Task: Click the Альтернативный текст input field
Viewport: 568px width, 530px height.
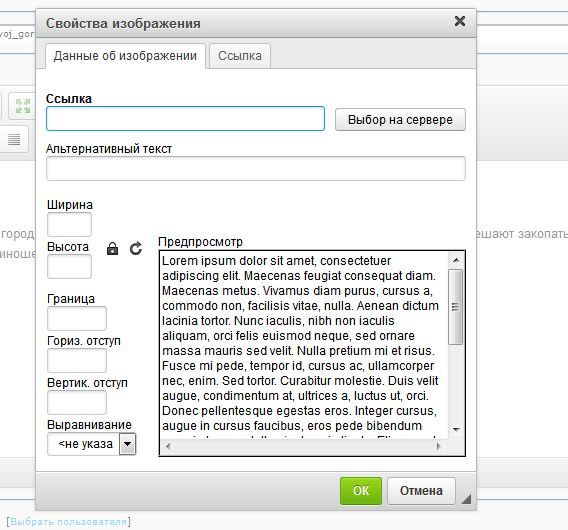Action: tap(256, 168)
